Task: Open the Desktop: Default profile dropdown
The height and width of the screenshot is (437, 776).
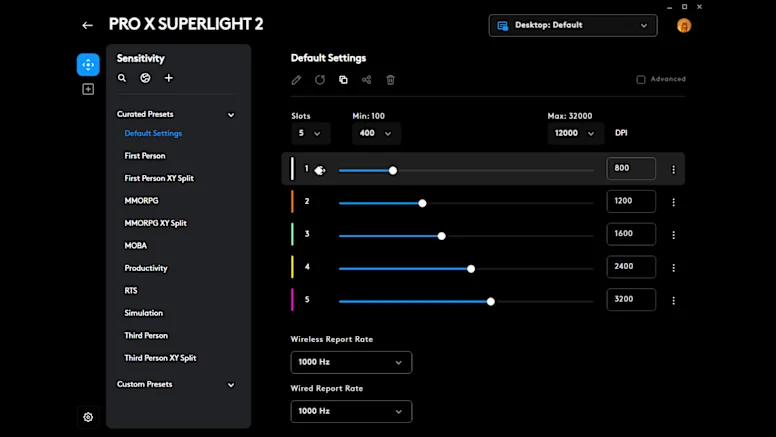Action: click(573, 25)
